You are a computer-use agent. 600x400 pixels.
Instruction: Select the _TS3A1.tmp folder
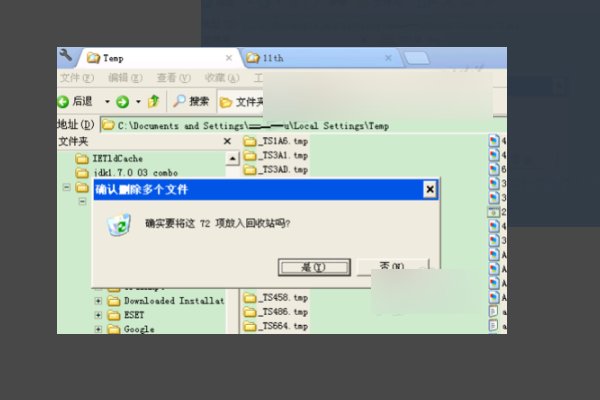(276, 155)
